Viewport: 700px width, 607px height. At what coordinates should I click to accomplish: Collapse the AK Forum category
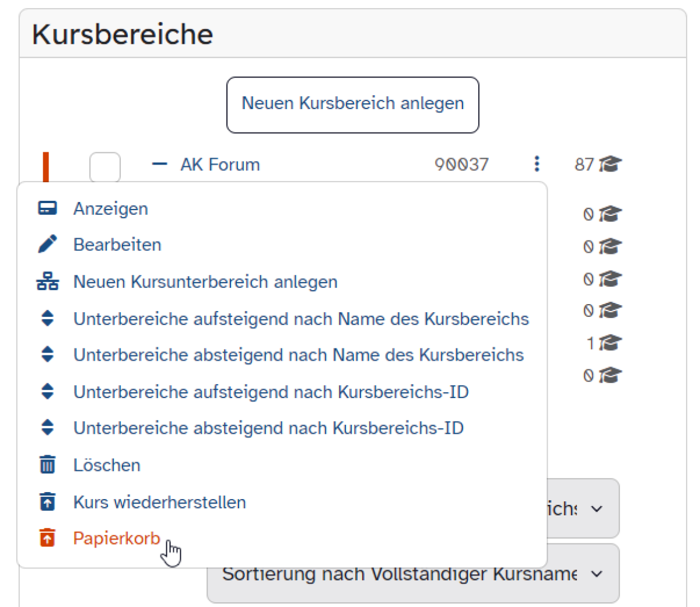(x=159, y=164)
